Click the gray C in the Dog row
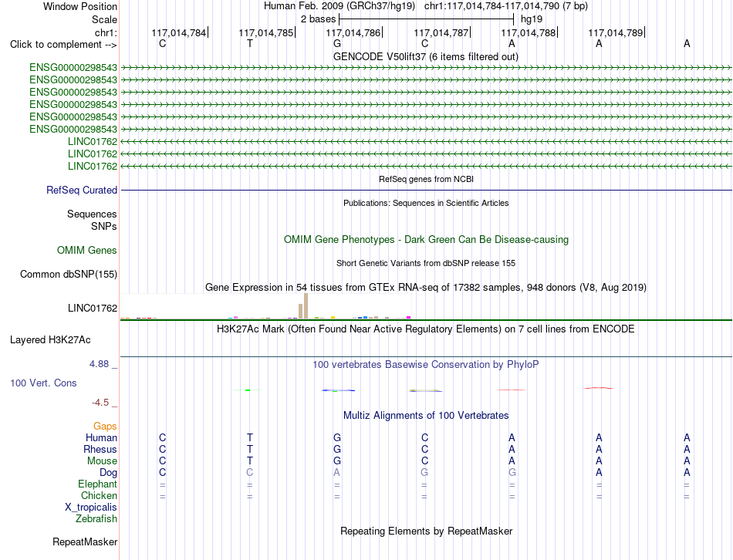733x560 pixels. pyautogui.click(x=250, y=473)
